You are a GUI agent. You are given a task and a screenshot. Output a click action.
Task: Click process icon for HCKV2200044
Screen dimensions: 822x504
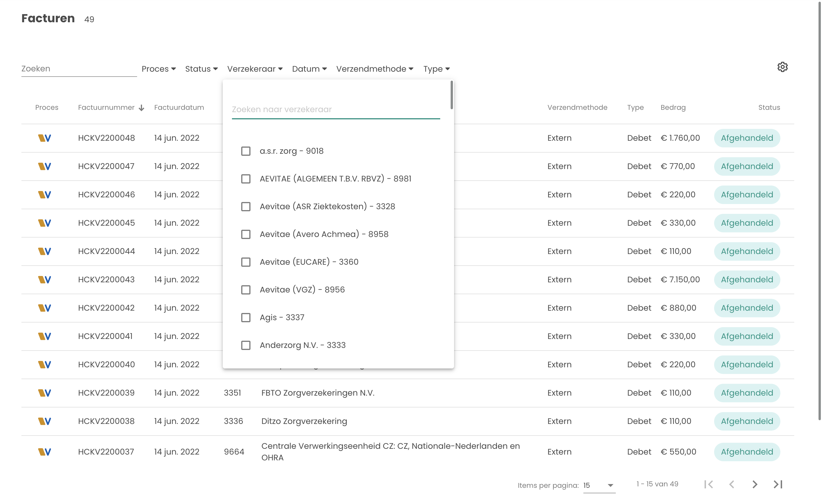[x=44, y=251]
